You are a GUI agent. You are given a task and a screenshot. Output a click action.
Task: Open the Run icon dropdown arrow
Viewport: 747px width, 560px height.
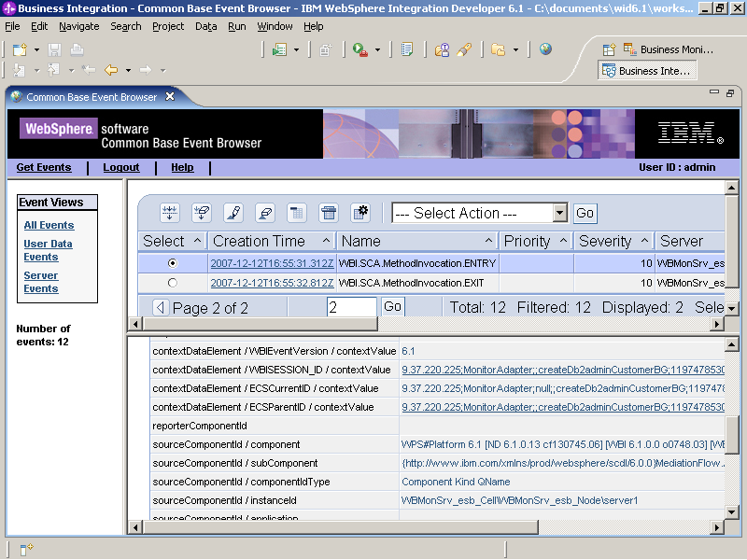tap(378, 50)
